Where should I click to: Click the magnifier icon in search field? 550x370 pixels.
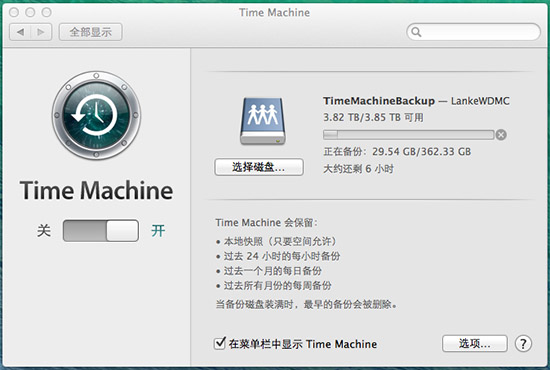(416, 32)
